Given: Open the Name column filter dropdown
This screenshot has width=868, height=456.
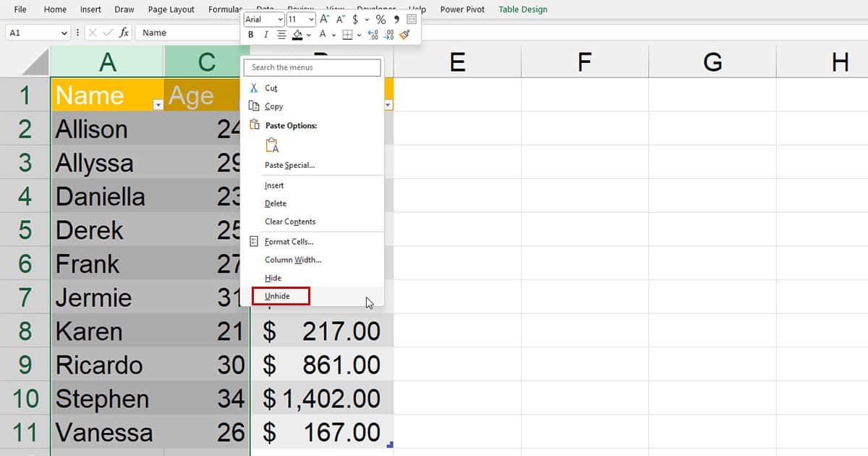Looking at the screenshot, I should point(158,106).
